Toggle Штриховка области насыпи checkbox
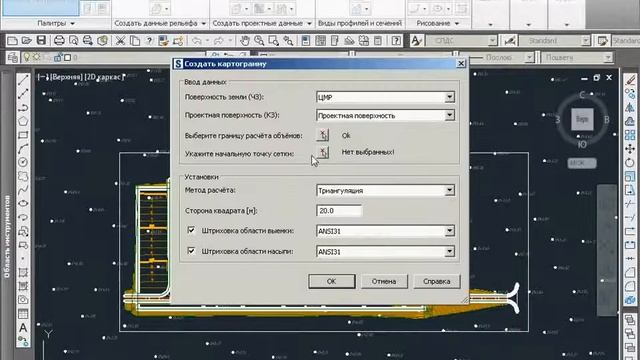The height and width of the screenshot is (360, 640). [x=191, y=251]
